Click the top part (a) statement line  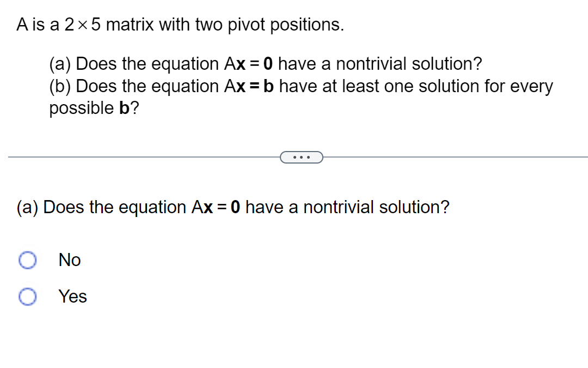[266, 64]
